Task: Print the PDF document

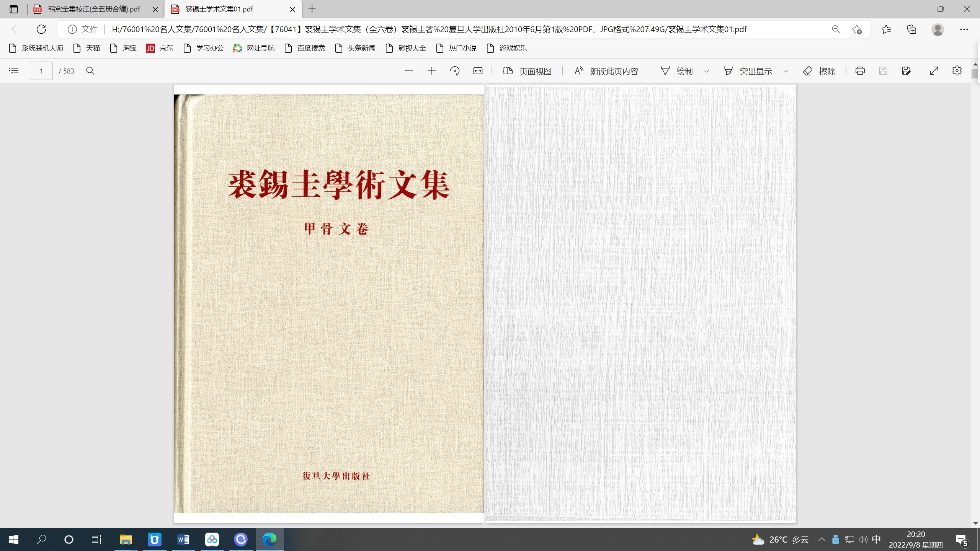Action: 859,70
